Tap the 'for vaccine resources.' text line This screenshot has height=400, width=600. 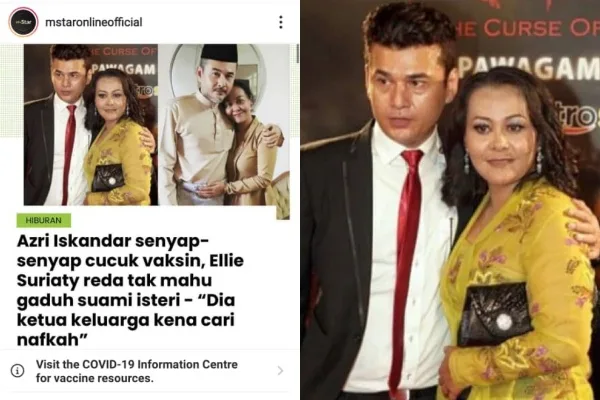[x=95, y=378]
